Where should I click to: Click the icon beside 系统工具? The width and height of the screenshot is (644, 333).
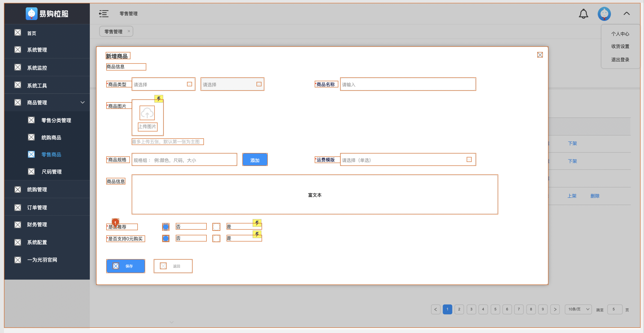pyautogui.click(x=18, y=85)
